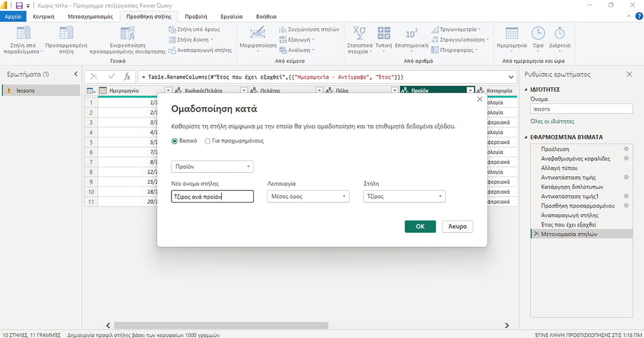Switch to Προβολή tab
Viewport: 644px width, 338px height.
coord(196,16)
